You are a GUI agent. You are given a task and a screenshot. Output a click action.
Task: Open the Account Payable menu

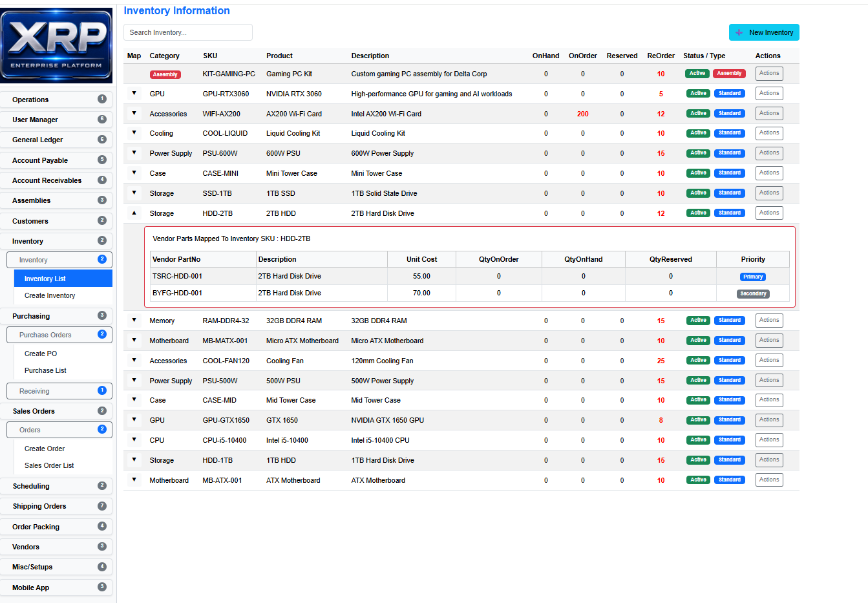[x=56, y=160]
